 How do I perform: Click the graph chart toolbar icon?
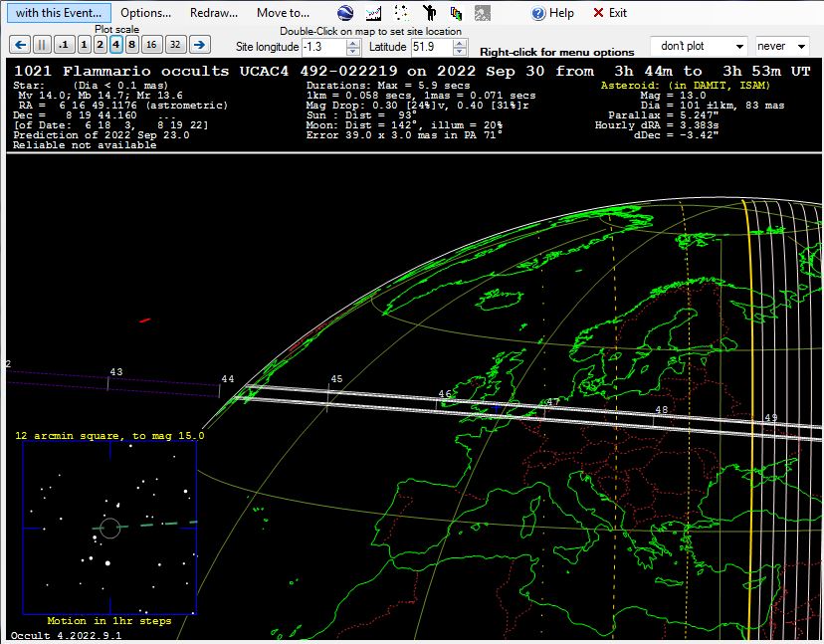374,13
